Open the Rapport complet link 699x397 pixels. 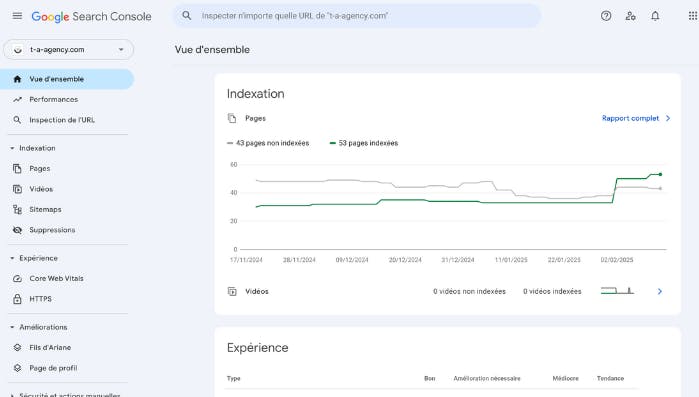coord(630,118)
